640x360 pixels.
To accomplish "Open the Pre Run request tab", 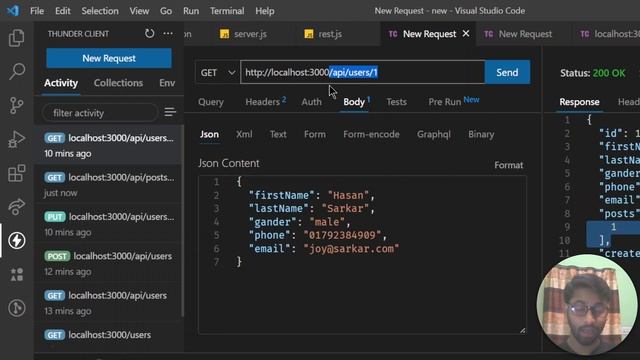I will tap(453, 102).
